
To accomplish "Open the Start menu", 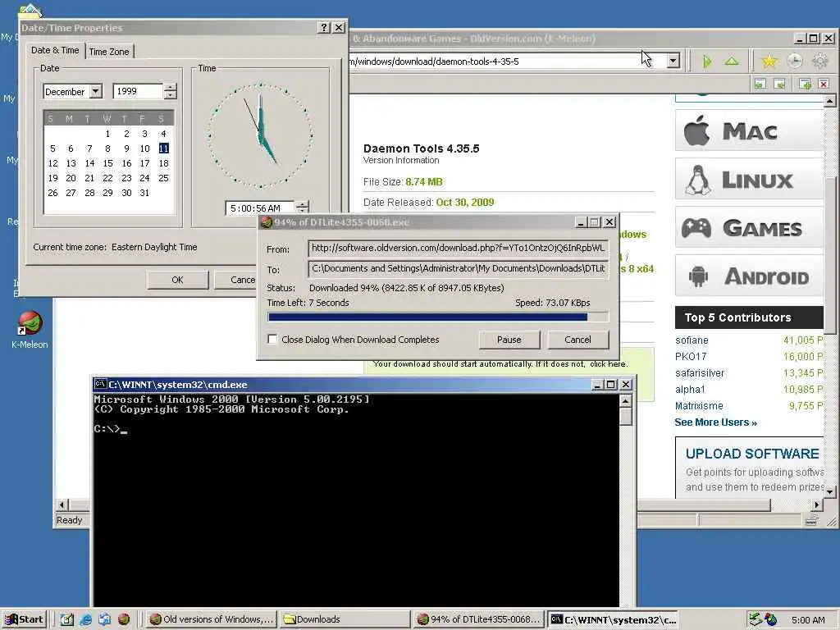I will tap(25, 619).
